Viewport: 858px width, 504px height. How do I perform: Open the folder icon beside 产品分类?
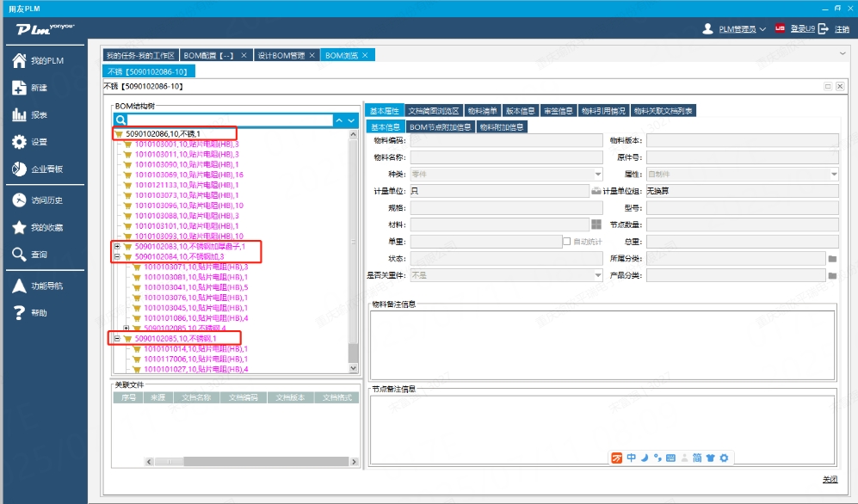pos(832,275)
